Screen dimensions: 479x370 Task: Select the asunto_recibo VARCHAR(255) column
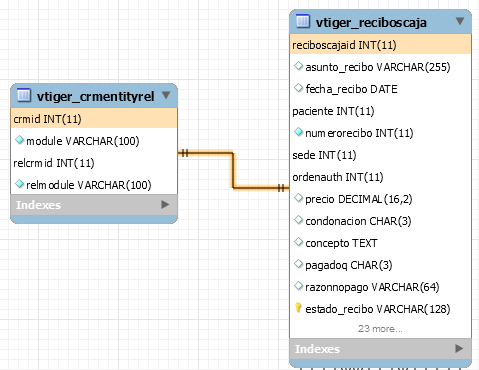[x=380, y=67]
